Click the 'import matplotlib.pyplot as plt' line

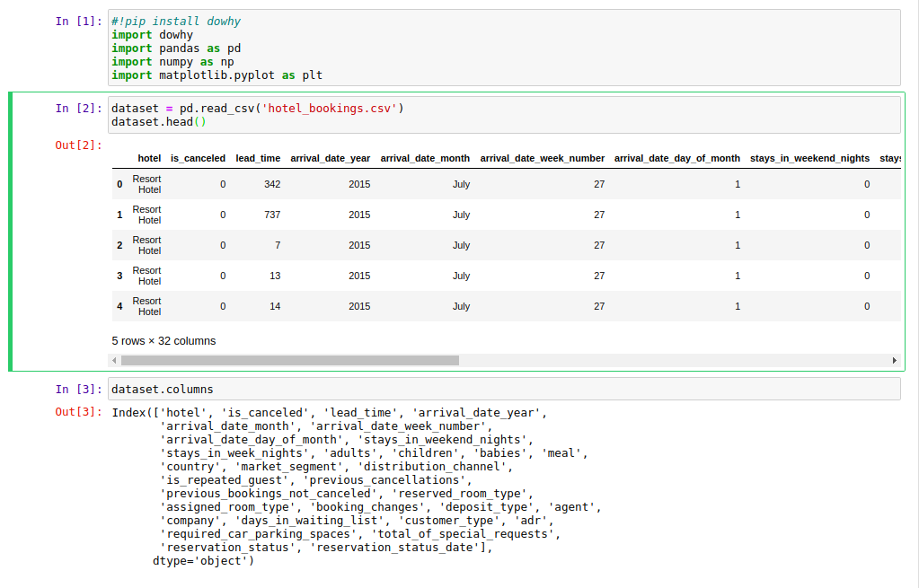point(216,75)
